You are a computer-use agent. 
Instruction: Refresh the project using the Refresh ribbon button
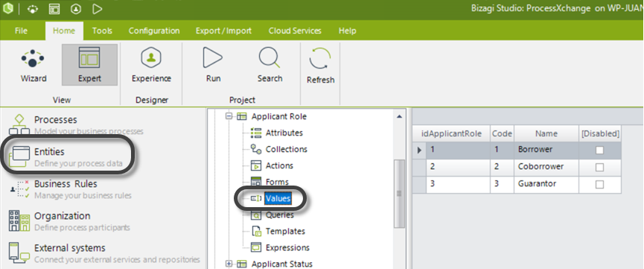point(320,66)
